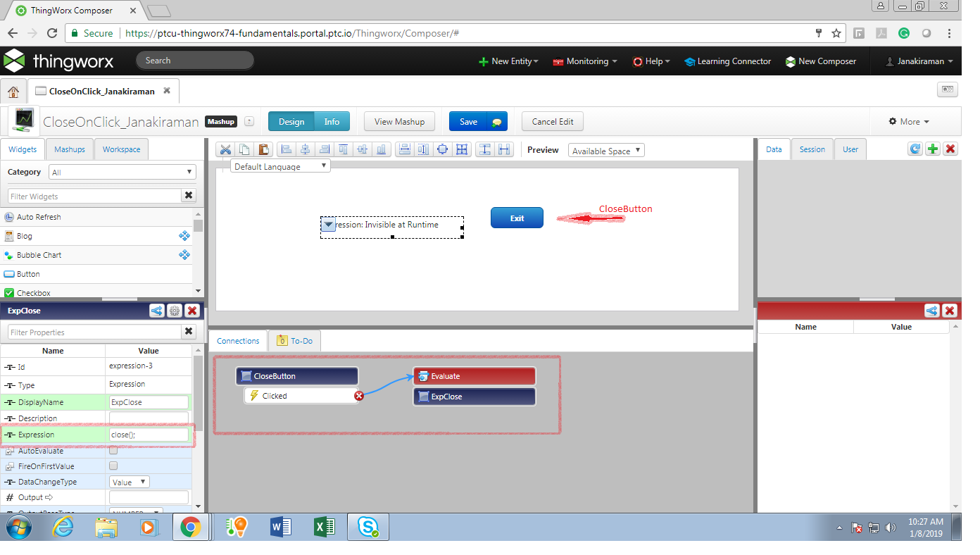
Task: Click the Paste icon in the mashup toolbar
Action: (x=263, y=149)
